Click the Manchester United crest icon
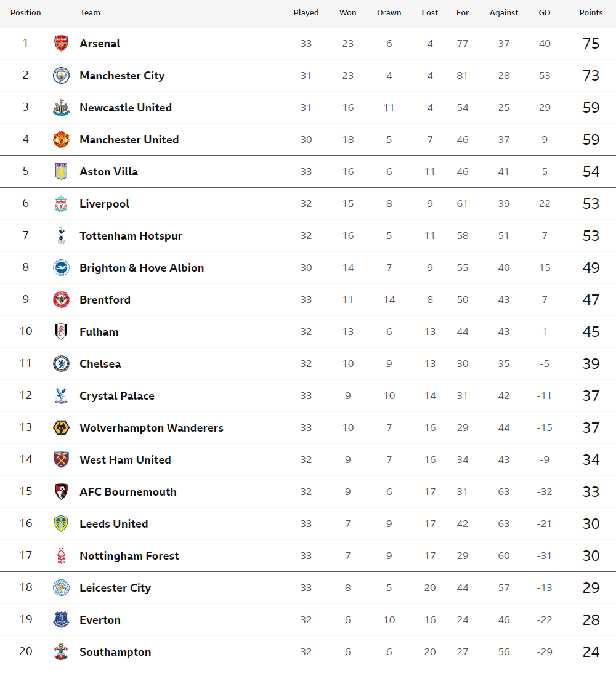 tap(61, 140)
